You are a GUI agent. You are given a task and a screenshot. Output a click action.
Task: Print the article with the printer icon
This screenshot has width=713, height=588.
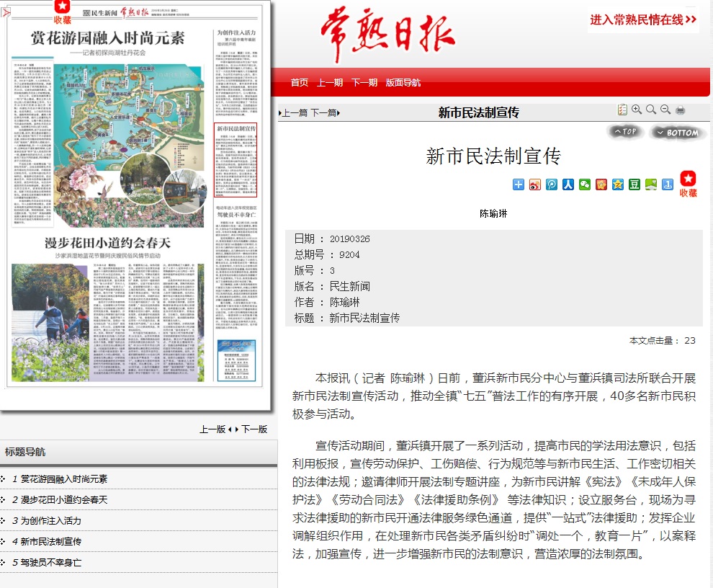[x=681, y=110]
